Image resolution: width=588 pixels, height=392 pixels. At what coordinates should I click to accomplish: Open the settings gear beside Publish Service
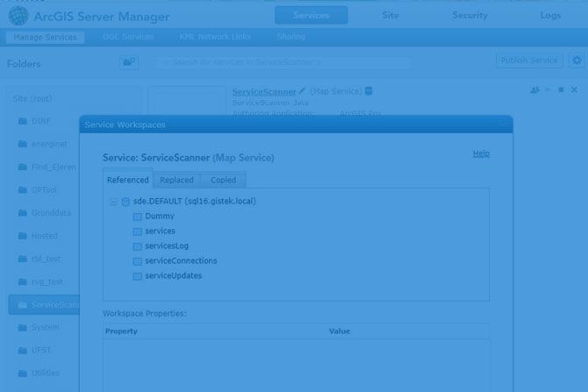[x=577, y=61]
